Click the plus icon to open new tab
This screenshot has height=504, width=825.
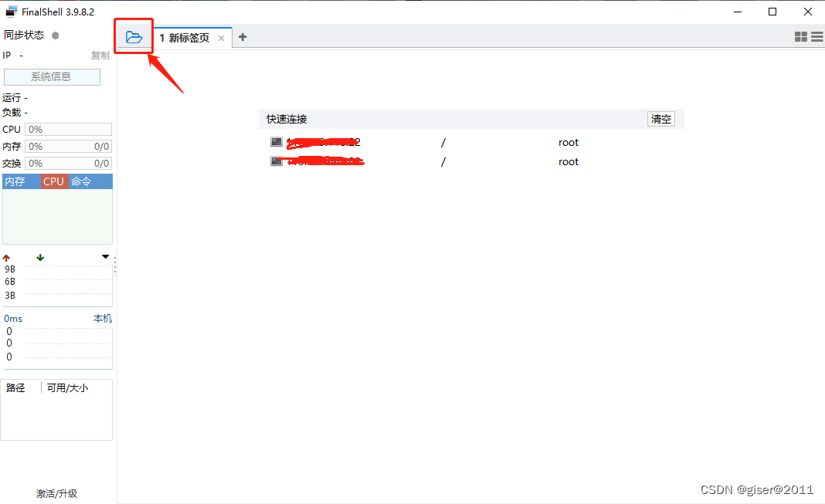[x=243, y=36]
